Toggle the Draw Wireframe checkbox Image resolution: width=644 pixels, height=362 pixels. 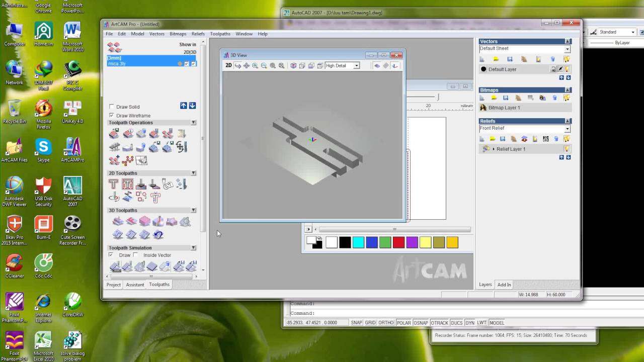tap(112, 115)
